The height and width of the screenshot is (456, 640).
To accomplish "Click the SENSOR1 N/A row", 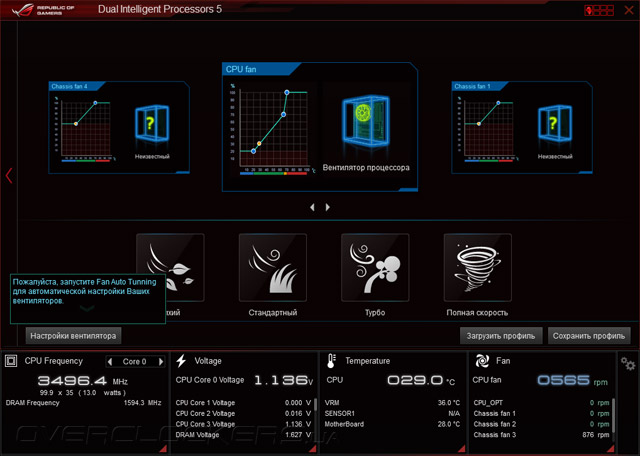I will [x=392, y=414].
